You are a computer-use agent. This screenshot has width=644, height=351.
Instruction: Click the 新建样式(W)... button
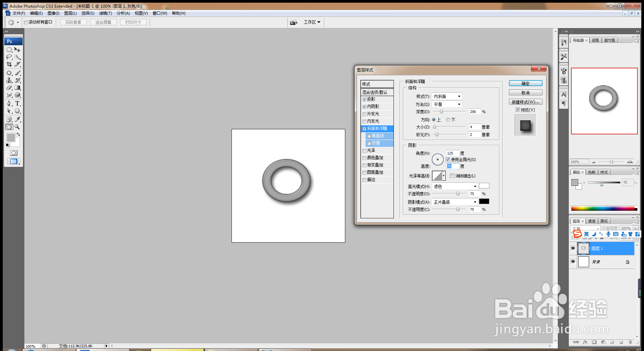[526, 102]
